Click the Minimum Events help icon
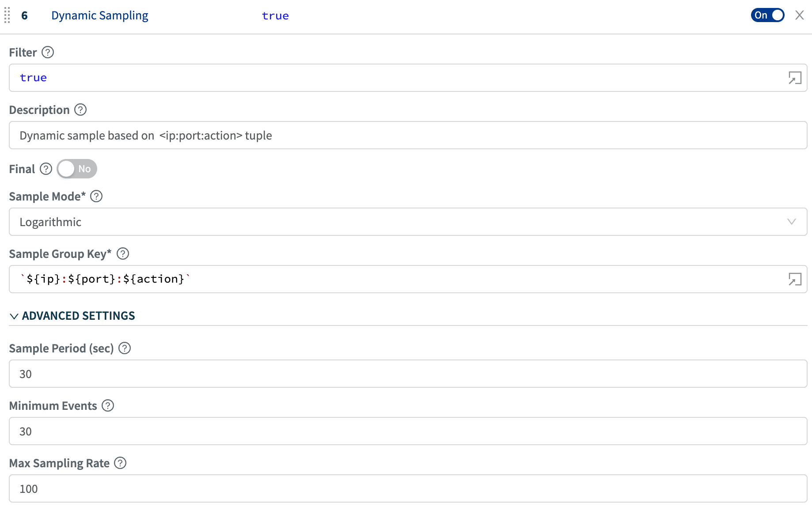812x507 pixels. click(x=107, y=405)
